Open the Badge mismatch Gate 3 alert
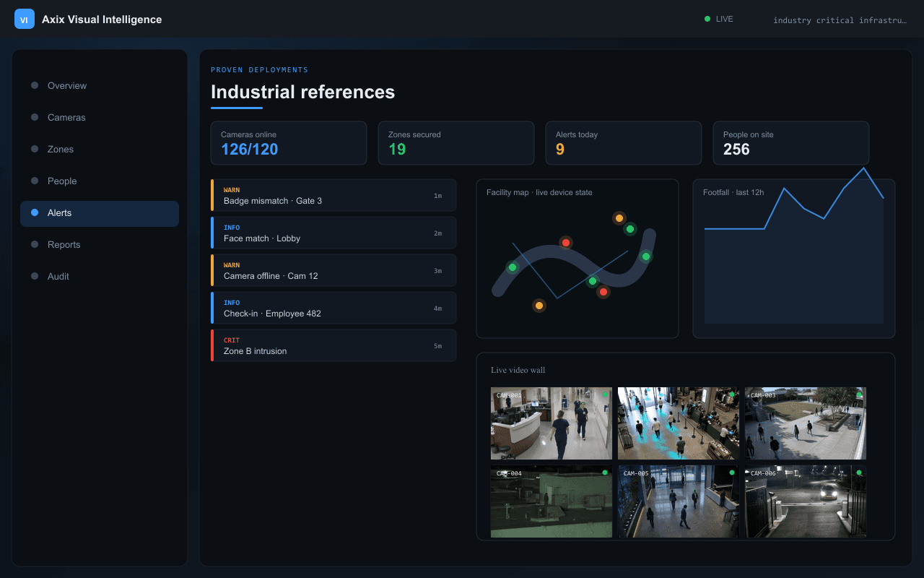This screenshot has height=578, width=924. coord(334,195)
